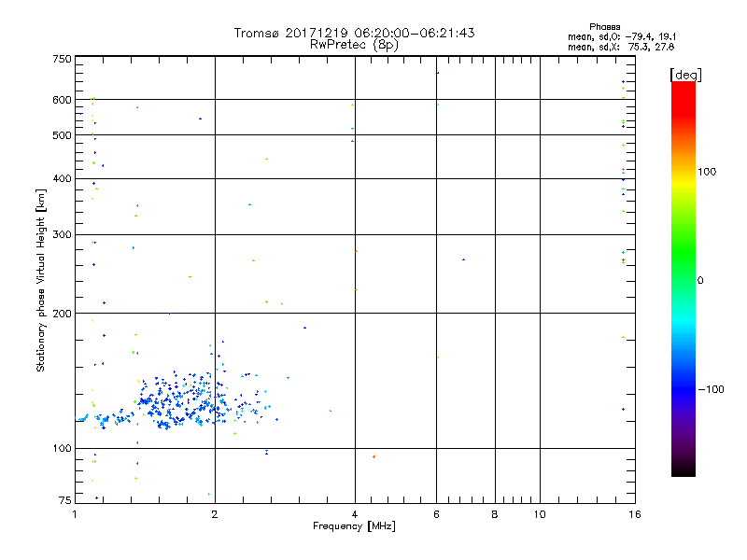
Task: Click the 4 tick label on frequency axis
Action: click(355, 514)
